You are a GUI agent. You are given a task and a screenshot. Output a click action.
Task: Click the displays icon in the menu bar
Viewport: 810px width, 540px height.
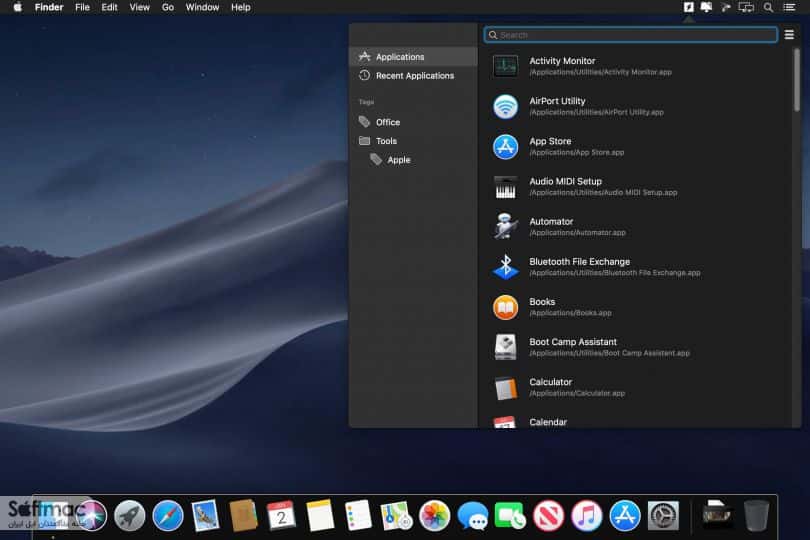746,7
